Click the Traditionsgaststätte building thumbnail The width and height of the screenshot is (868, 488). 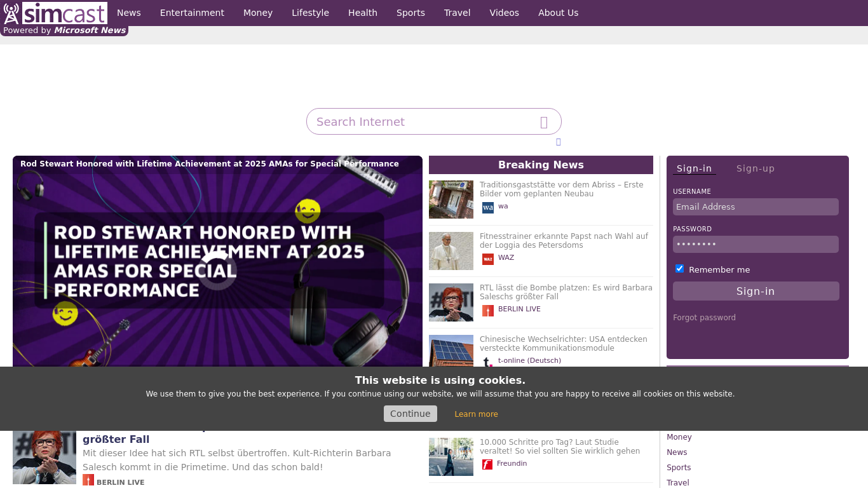point(451,200)
